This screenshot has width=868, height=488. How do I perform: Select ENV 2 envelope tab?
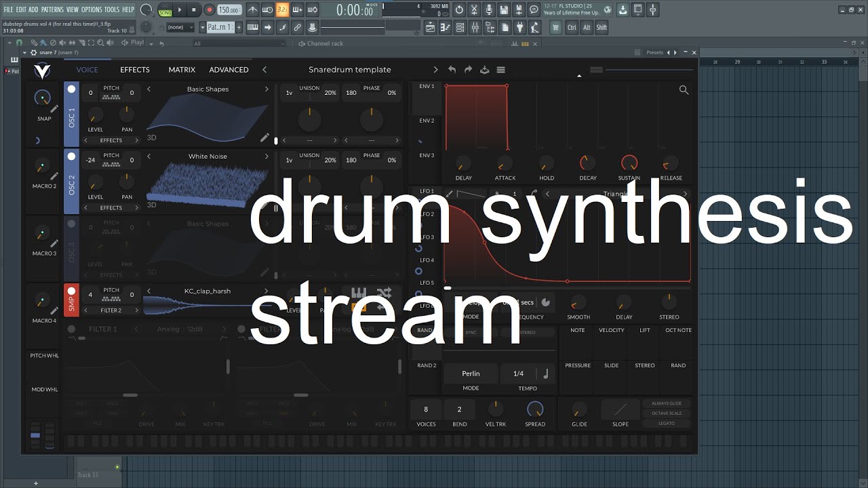427,121
